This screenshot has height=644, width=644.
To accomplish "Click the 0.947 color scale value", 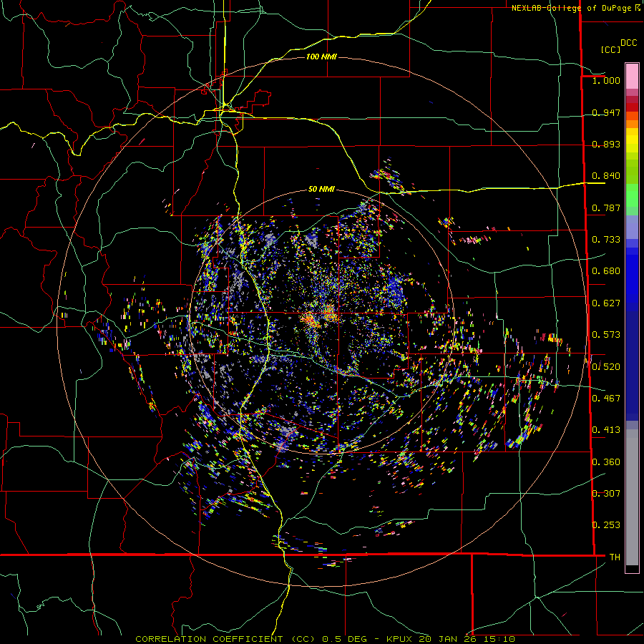I will [606, 112].
